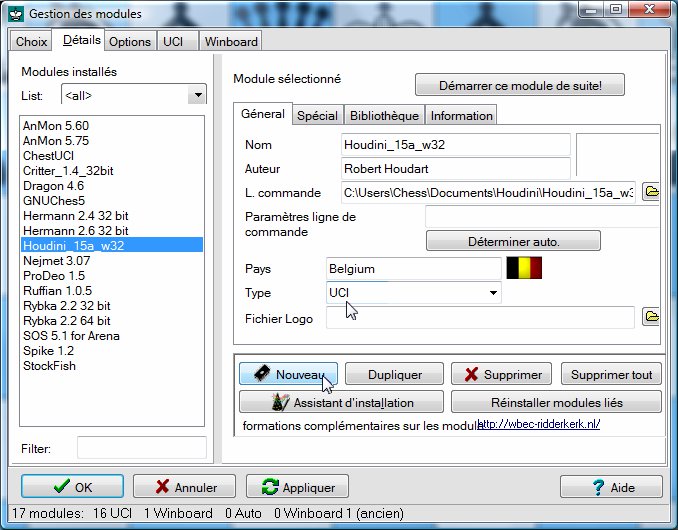Screen dimensions: 678x530
Task: Select the Information sub-tab
Action: point(461,115)
